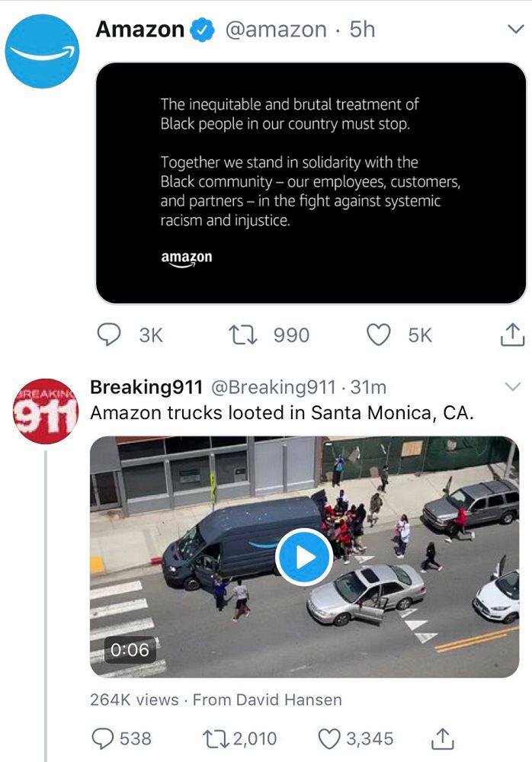Like the Amazon tweet with 5K hearts
The height and width of the screenshot is (762, 532).
coord(378,335)
